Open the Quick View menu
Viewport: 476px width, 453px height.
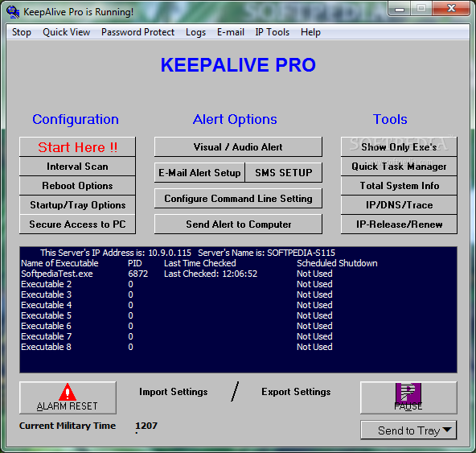[x=67, y=32]
